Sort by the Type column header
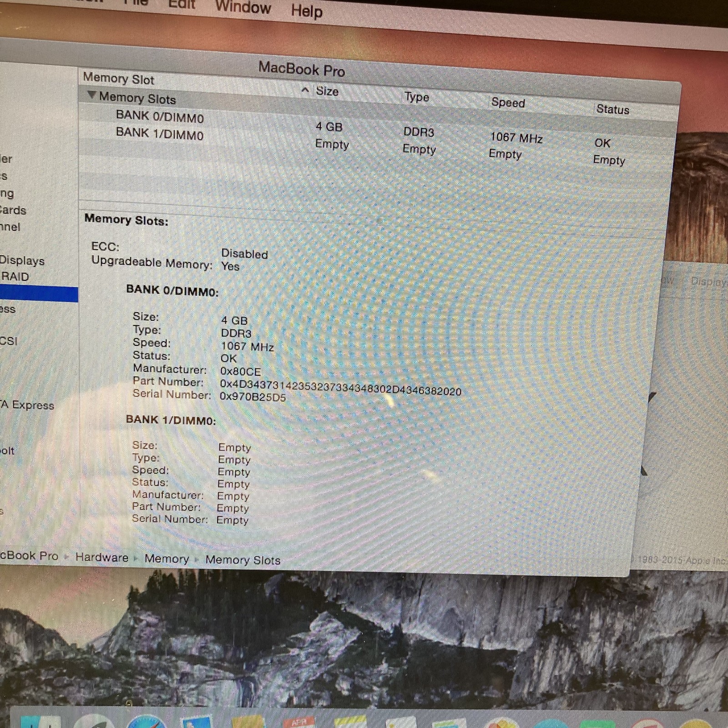This screenshot has width=728, height=728. pos(417,97)
